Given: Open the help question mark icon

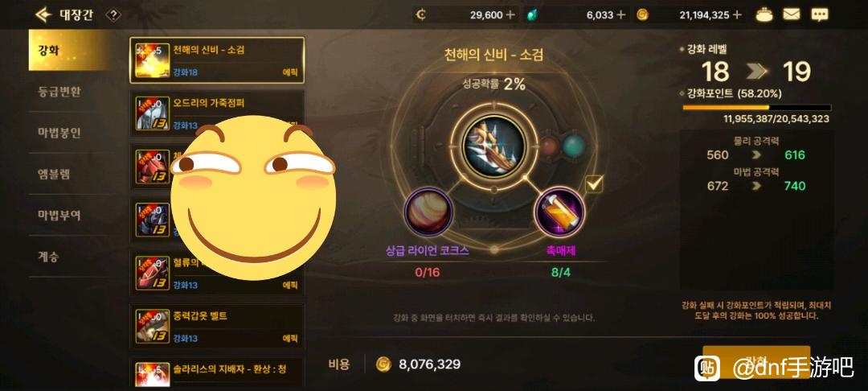Looking at the screenshot, I should click(x=113, y=15).
